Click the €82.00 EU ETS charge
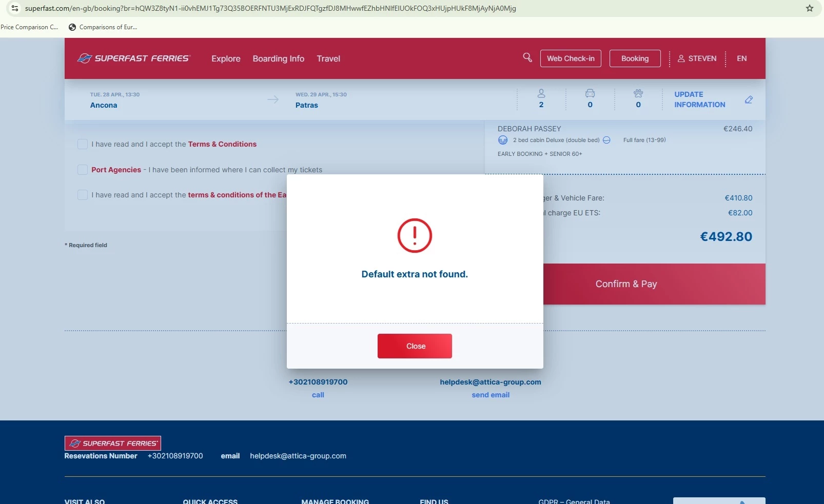The image size is (824, 504). click(x=740, y=213)
